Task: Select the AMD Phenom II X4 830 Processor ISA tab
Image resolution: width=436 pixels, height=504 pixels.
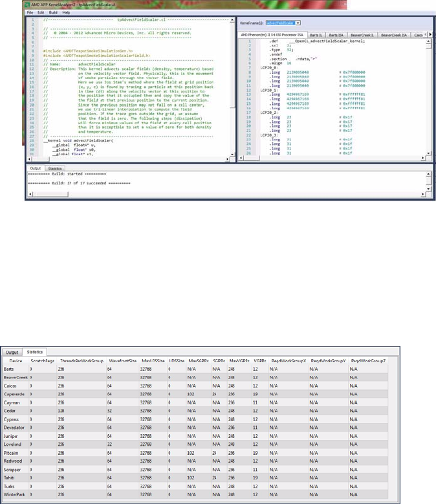Action: (x=272, y=35)
